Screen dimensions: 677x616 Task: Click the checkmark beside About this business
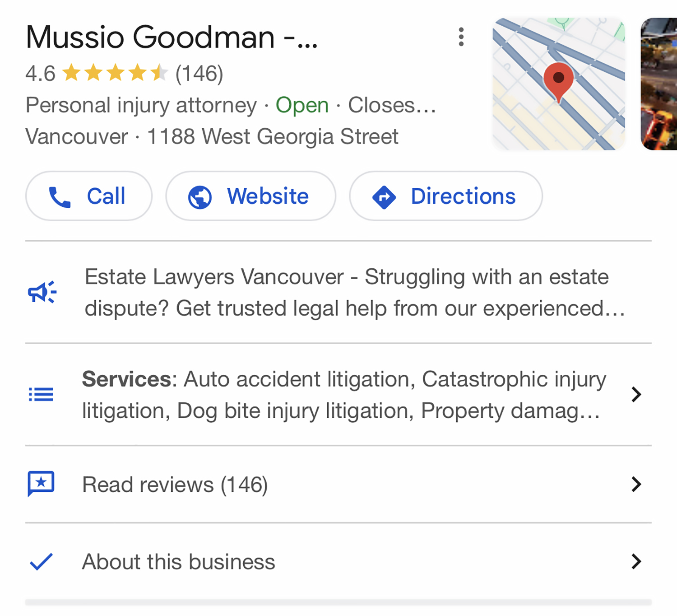41,561
